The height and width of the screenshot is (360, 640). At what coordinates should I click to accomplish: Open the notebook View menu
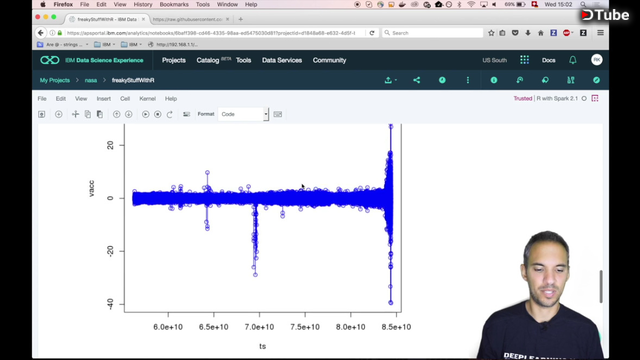[x=81, y=99]
